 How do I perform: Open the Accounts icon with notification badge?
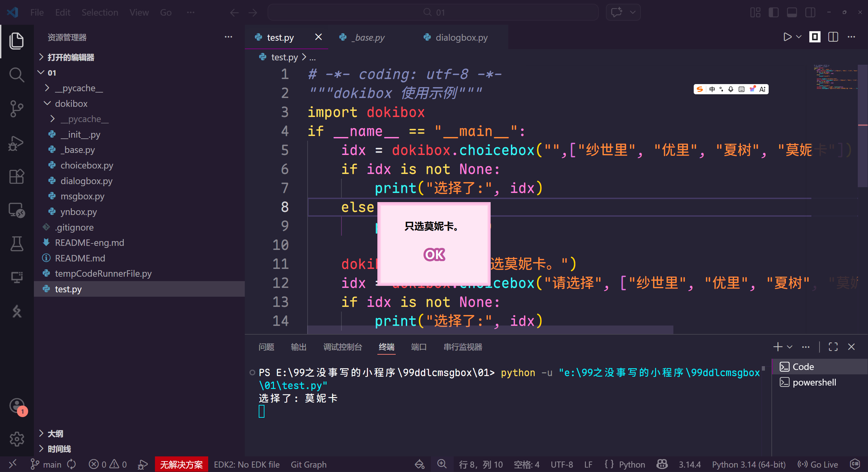pyautogui.click(x=18, y=406)
